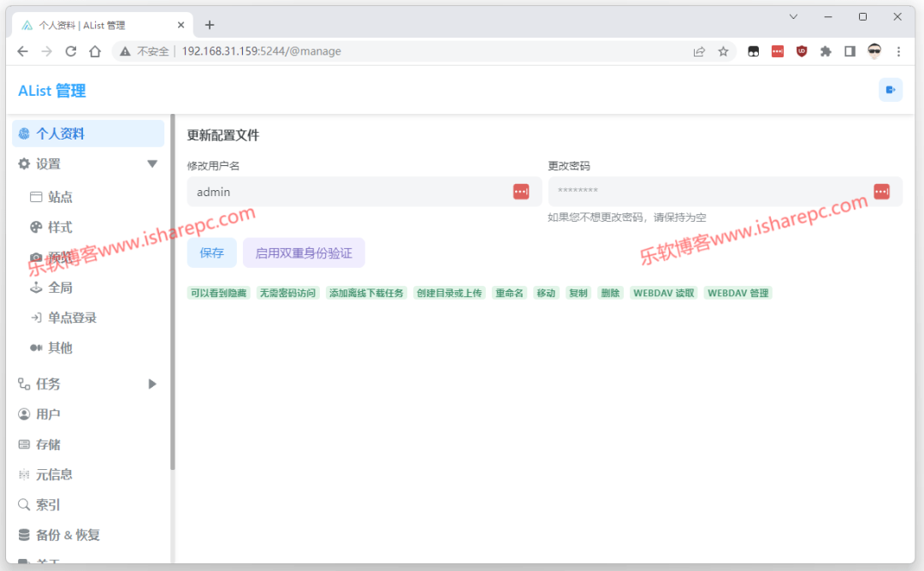The height and width of the screenshot is (571, 924).
Task: Click the 添加离线下载任务 permission tag
Action: (366, 293)
